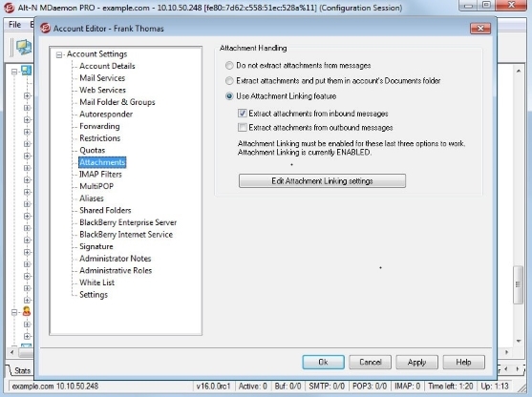Click the computer monitor toolbar icon
Viewport: 532px width, 397px height.
tap(24, 47)
